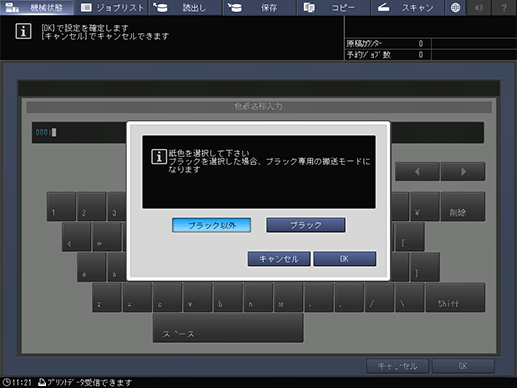This screenshot has width=517, height=388.
Task: Tap the w key on the keyboard
Action: coord(107,237)
